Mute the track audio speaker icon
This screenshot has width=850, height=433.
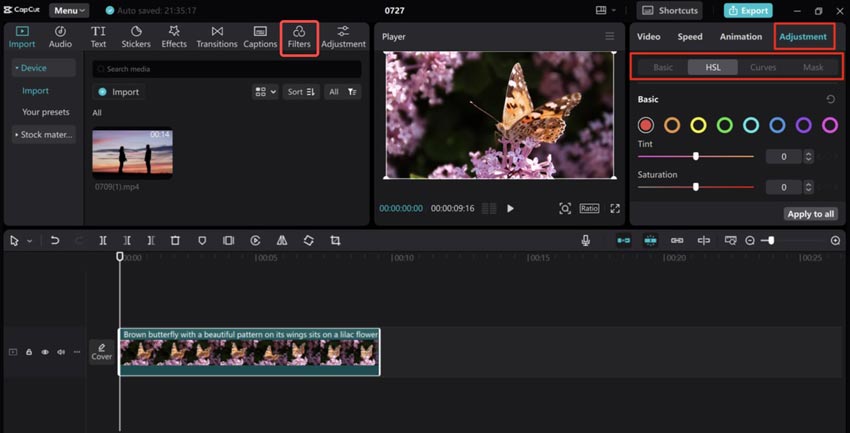pos(61,352)
